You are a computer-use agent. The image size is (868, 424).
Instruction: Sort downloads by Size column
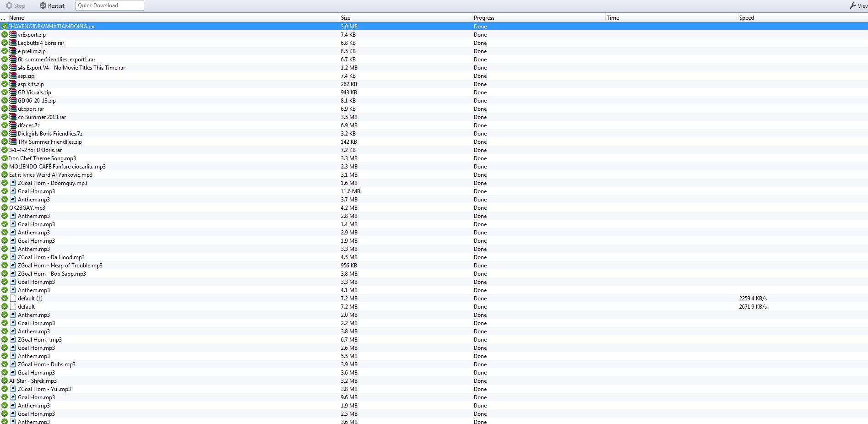pyautogui.click(x=346, y=18)
